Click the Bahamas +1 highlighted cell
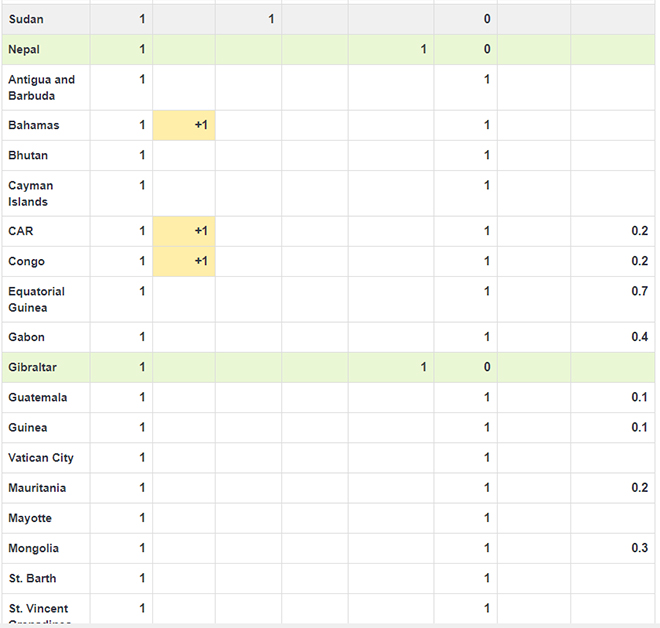 (x=184, y=125)
